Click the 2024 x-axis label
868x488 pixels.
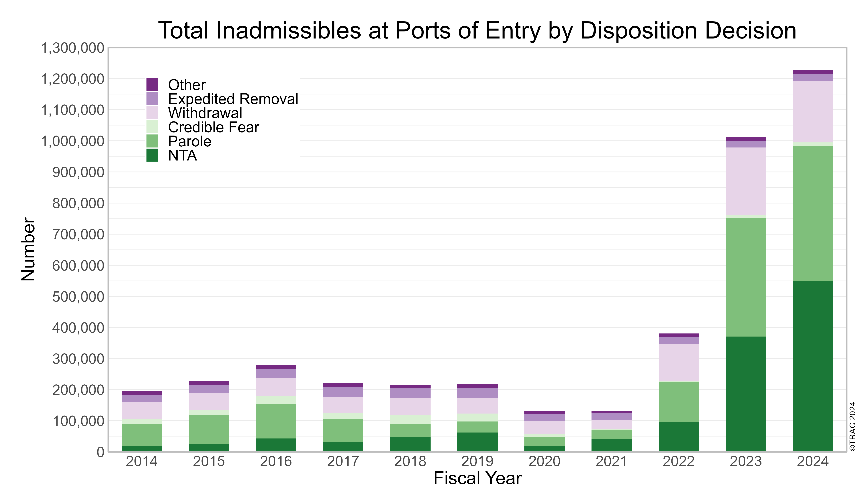813,461
